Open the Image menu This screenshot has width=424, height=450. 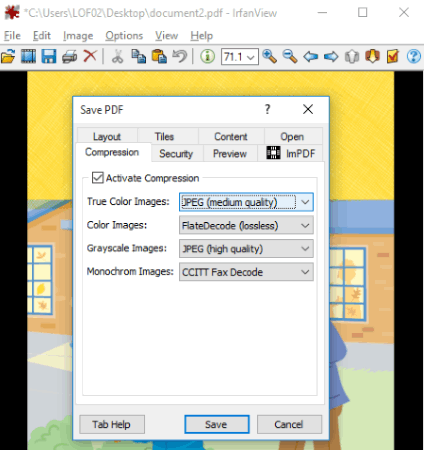(78, 36)
